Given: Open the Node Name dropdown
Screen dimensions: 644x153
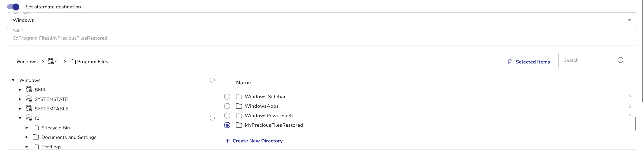Looking at the screenshot, I should point(629,20).
